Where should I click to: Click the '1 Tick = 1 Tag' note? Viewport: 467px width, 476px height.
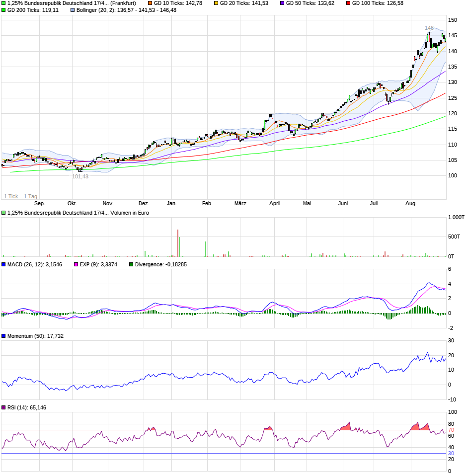point(21,196)
